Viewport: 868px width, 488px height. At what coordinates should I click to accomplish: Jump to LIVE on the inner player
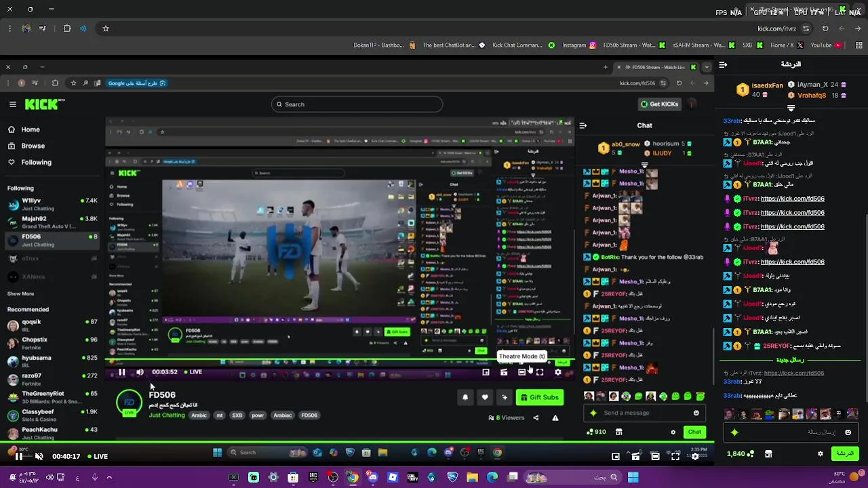[x=192, y=371]
